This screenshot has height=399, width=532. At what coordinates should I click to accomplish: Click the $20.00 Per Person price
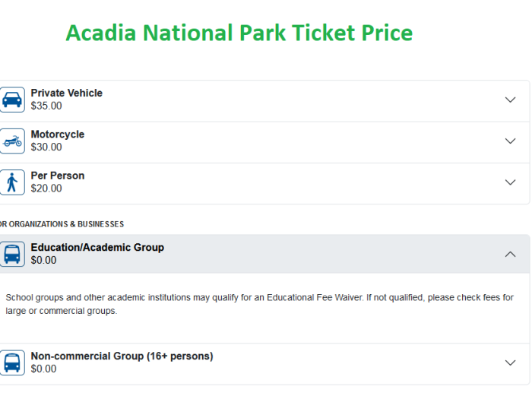46,188
